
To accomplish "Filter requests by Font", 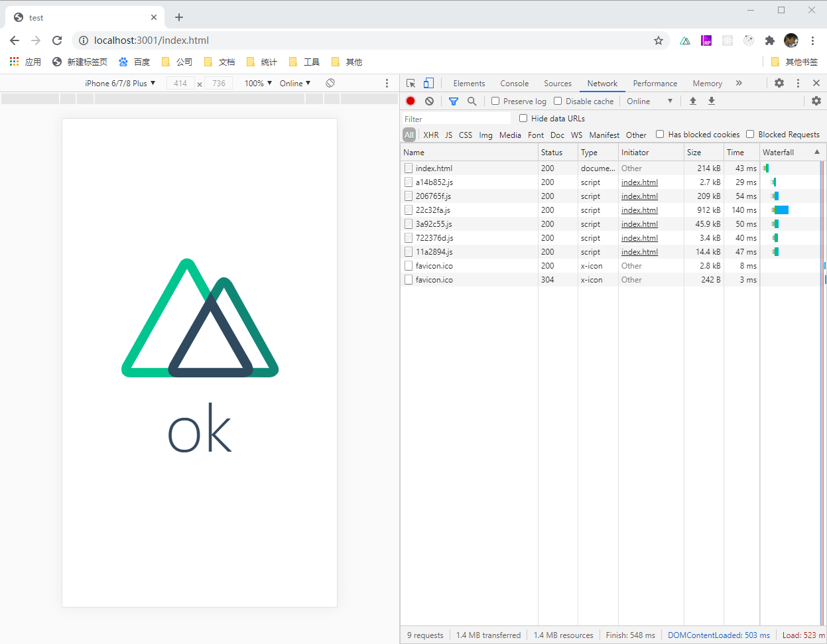I will [x=536, y=135].
